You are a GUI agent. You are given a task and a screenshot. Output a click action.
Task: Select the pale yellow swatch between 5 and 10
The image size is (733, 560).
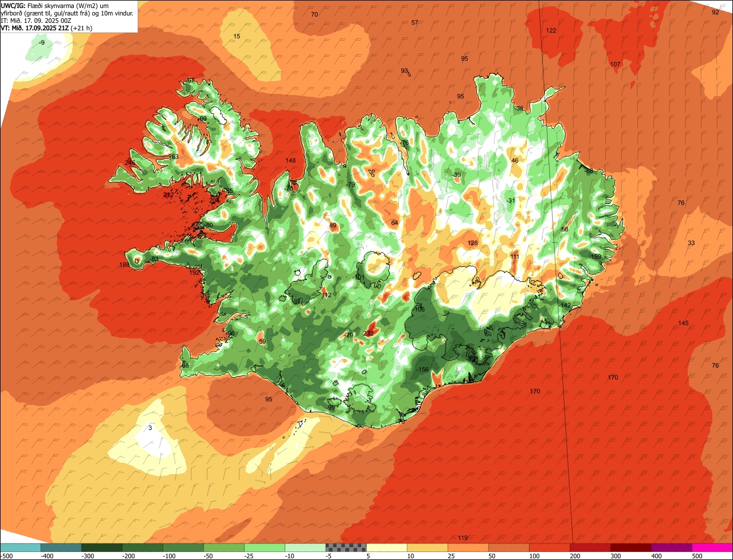click(387, 547)
